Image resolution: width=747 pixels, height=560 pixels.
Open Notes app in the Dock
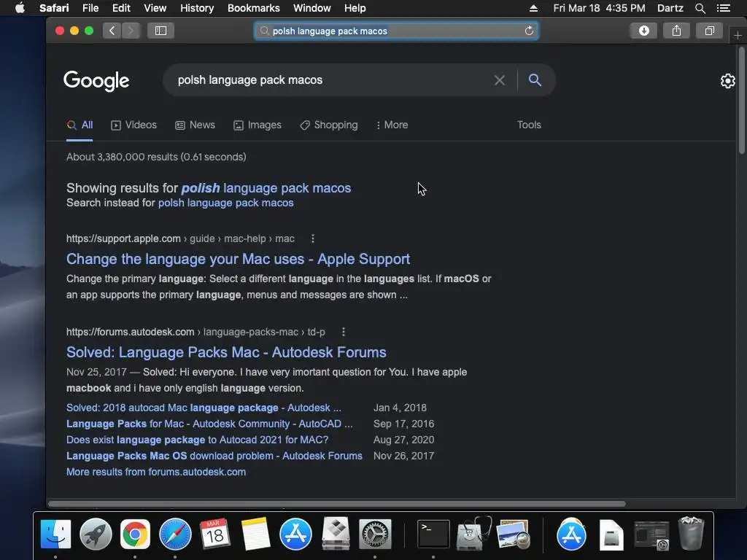(255, 534)
